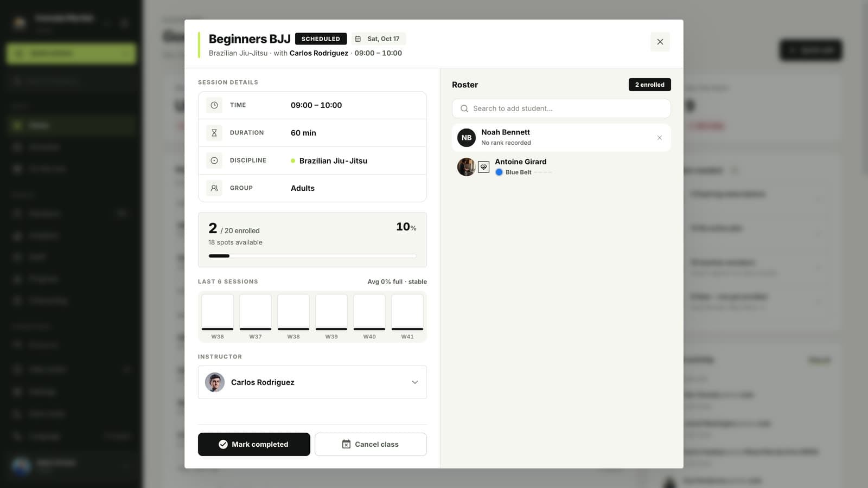
Task: Select the W40 session bar
Action: pyautogui.click(x=369, y=312)
